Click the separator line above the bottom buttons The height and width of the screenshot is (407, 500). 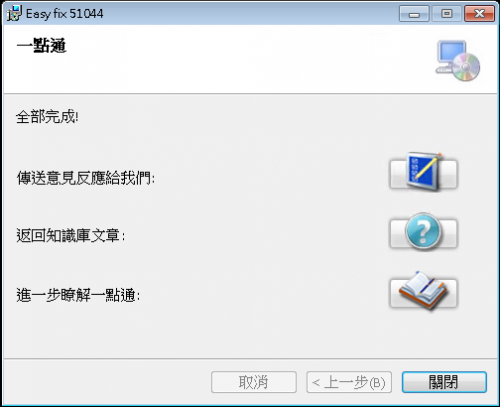tap(250, 359)
